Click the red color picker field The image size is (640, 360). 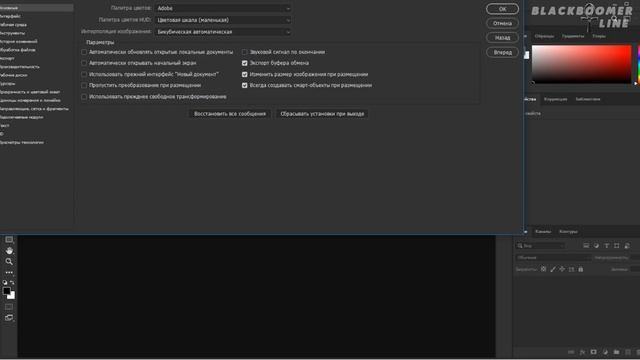point(581,64)
